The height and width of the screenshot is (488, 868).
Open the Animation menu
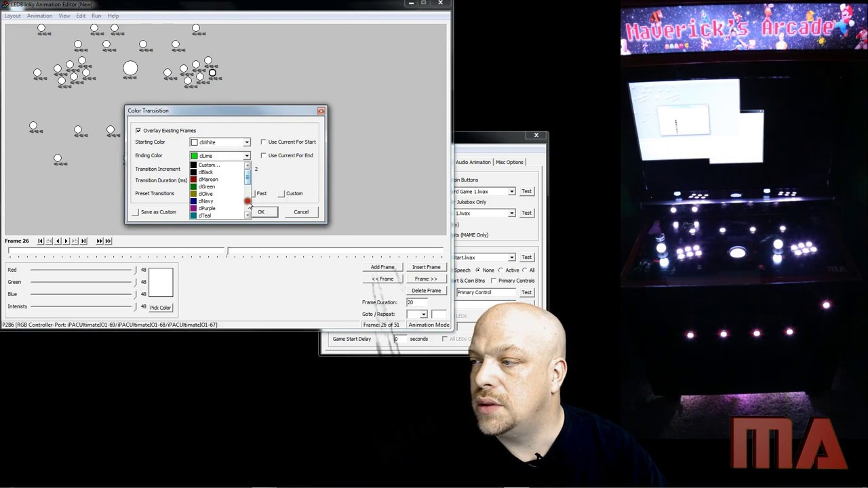(x=39, y=16)
